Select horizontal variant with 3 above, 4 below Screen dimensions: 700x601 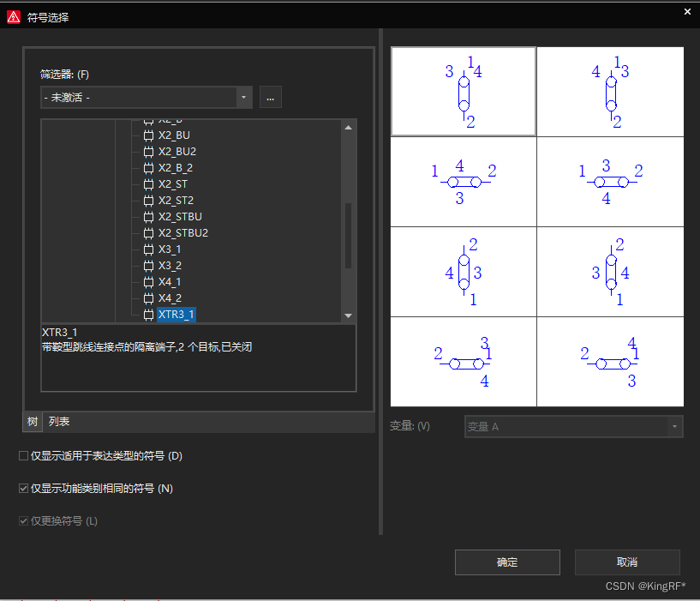click(x=610, y=182)
